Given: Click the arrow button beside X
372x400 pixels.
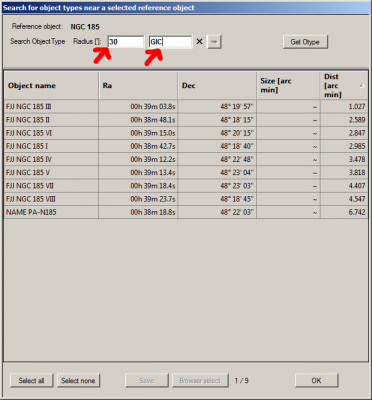Looking at the screenshot, I should [x=214, y=42].
